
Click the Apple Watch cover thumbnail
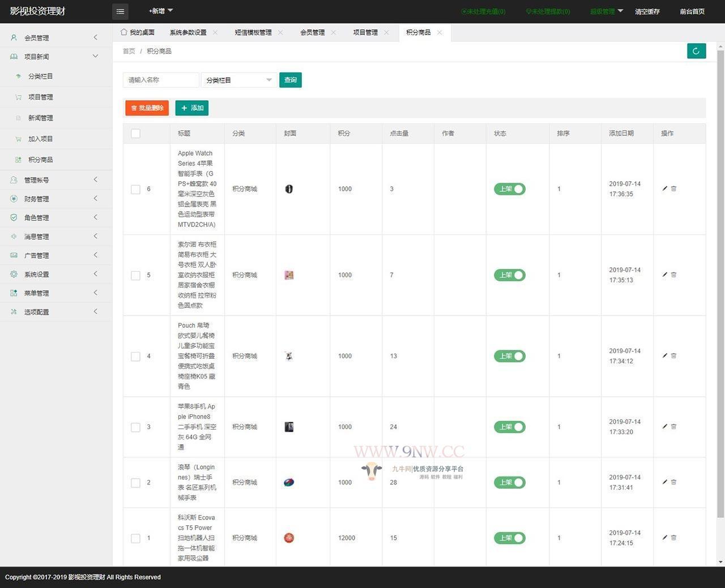point(289,189)
